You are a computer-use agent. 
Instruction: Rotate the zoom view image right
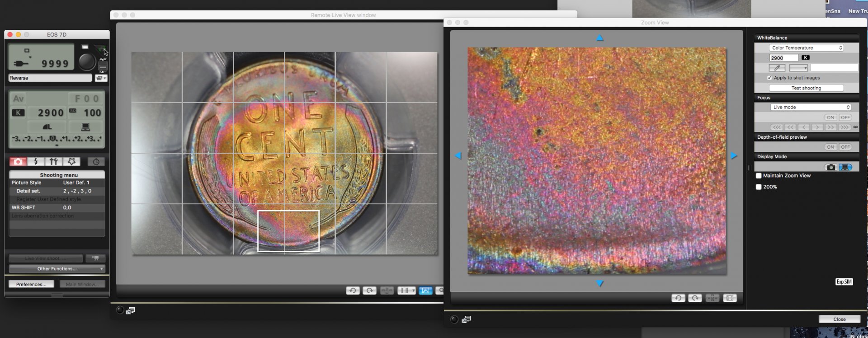click(x=695, y=298)
